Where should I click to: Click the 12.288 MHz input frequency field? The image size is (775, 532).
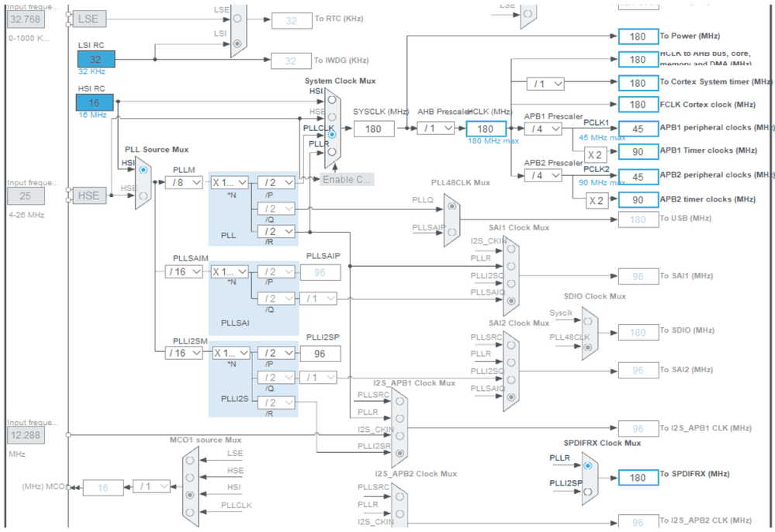26,435
